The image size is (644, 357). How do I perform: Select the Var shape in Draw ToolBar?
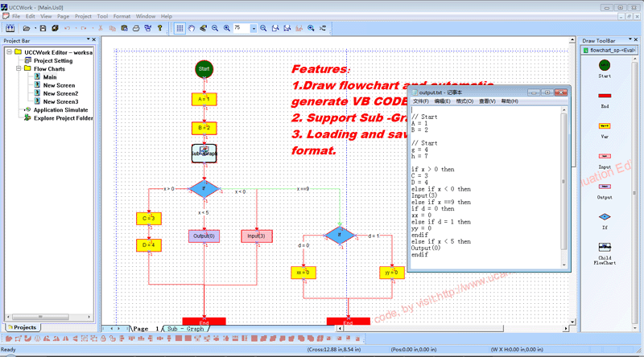pyautogui.click(x=605, y=125)
